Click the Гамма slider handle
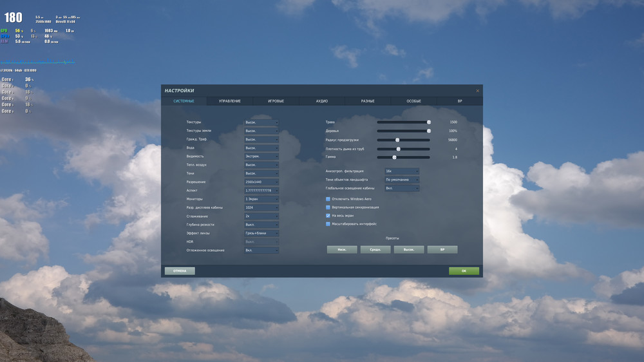This screenshot has width=644, height=362. point(394,157)
